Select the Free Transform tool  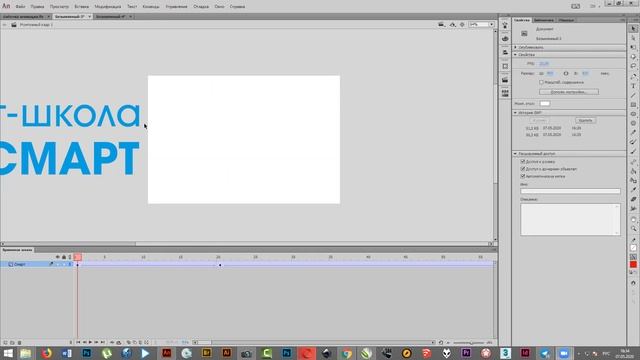633,47
